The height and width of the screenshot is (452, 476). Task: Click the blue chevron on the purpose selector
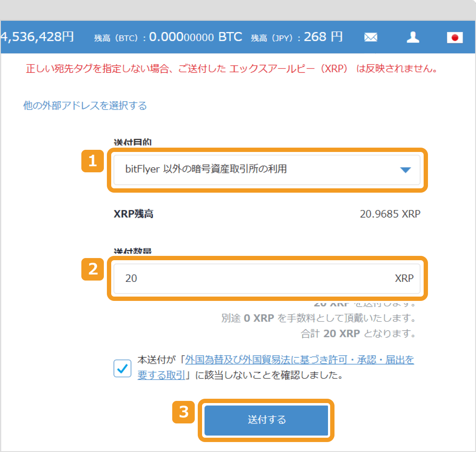point(405,170)
